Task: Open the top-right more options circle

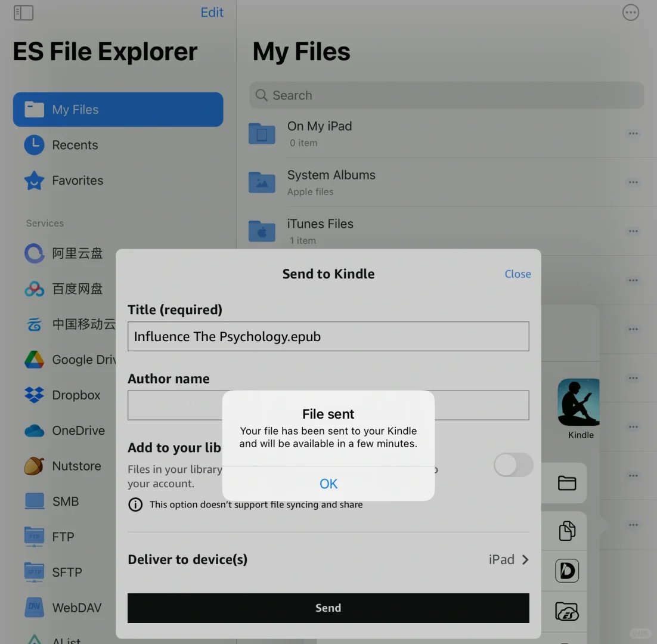Action: [x=631, y=13]
